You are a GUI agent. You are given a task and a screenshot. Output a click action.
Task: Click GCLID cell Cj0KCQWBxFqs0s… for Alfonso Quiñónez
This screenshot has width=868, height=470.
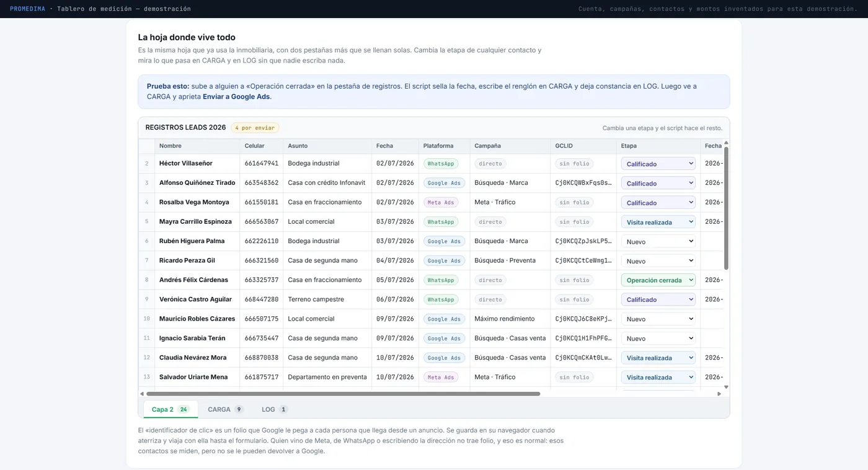click(x=583, y=183)
